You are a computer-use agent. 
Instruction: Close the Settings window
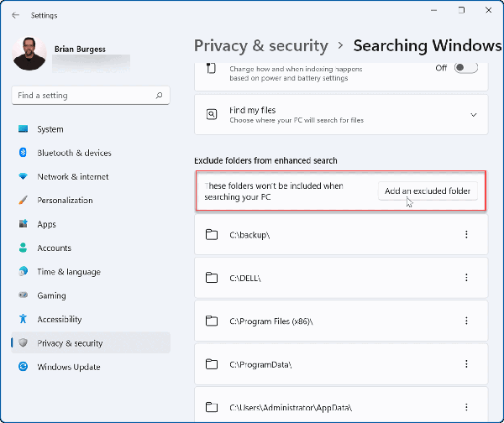(x=489, y=10)
